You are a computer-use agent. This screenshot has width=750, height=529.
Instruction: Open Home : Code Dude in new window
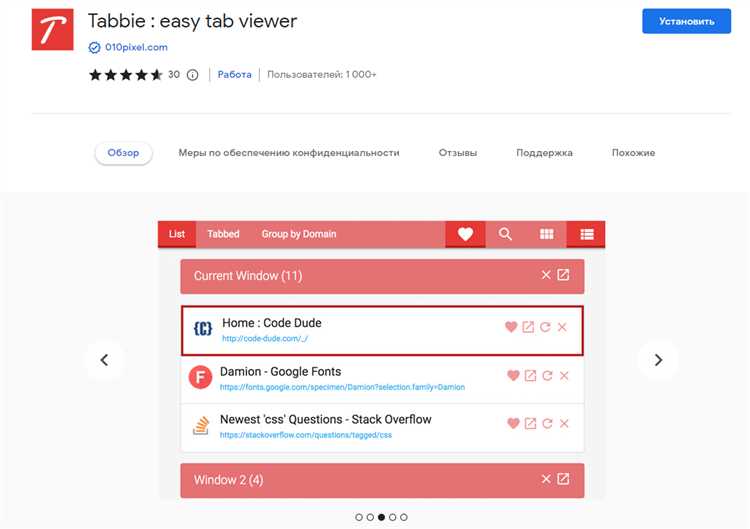[x=528, y=327]
